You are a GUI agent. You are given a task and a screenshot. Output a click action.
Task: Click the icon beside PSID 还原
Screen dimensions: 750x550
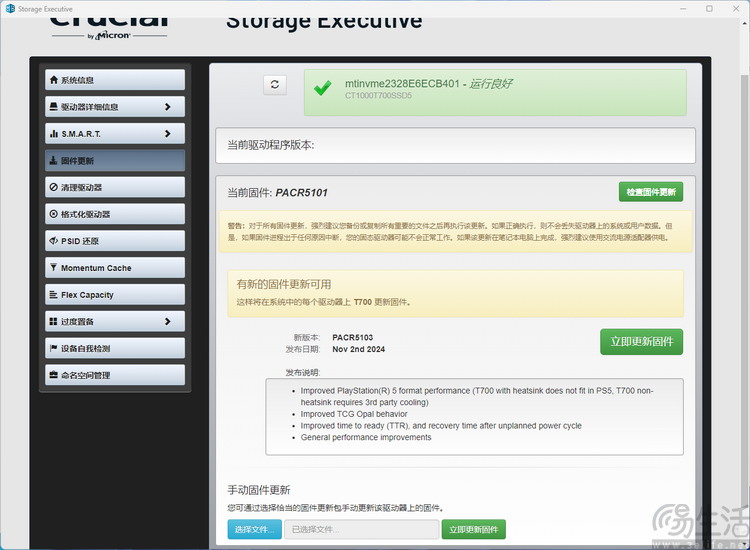[54, 241]
